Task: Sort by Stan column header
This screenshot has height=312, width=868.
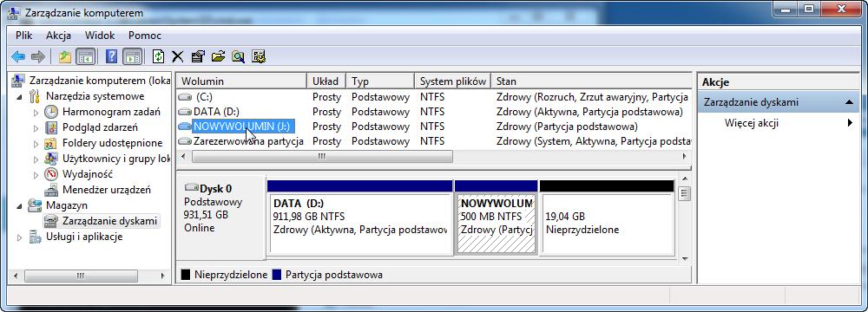Action: pyautogui.click(x=591, y=81)
